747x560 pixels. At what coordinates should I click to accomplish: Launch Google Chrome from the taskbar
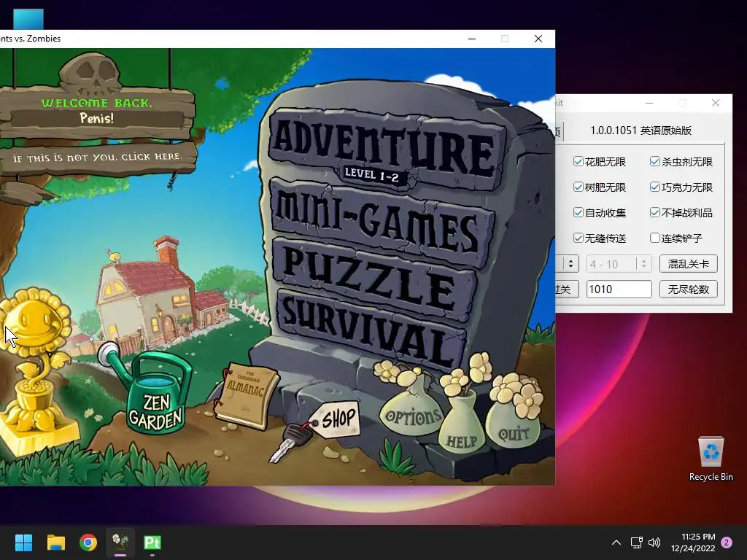88,542
